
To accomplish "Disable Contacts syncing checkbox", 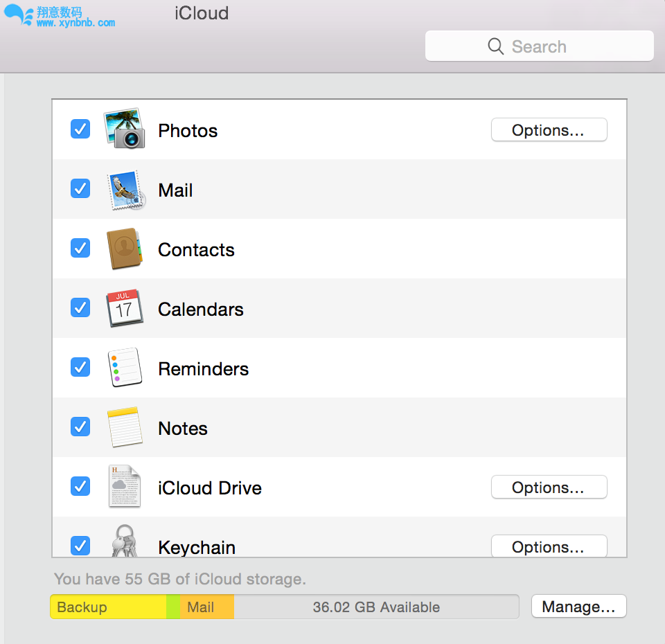I will click(80, 248).
